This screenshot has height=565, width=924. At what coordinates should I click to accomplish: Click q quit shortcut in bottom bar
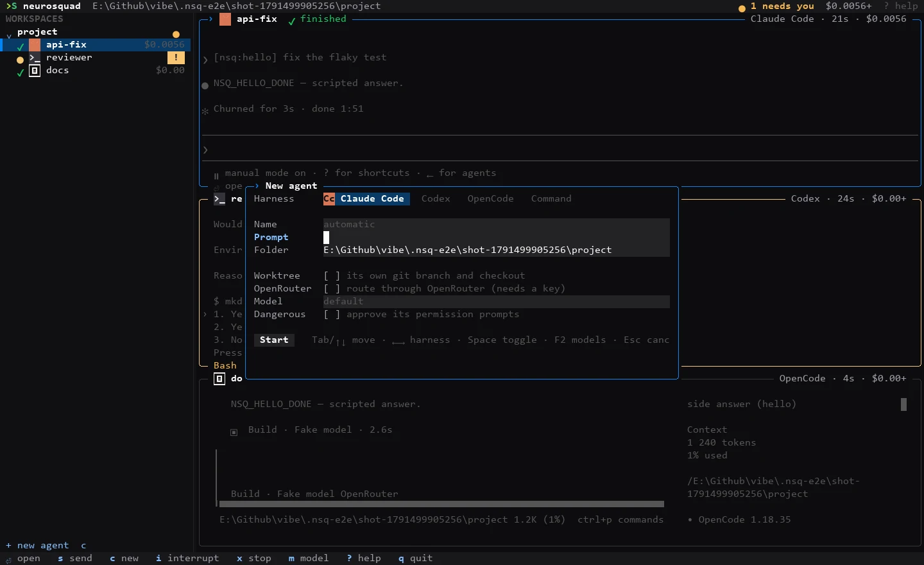416,559
